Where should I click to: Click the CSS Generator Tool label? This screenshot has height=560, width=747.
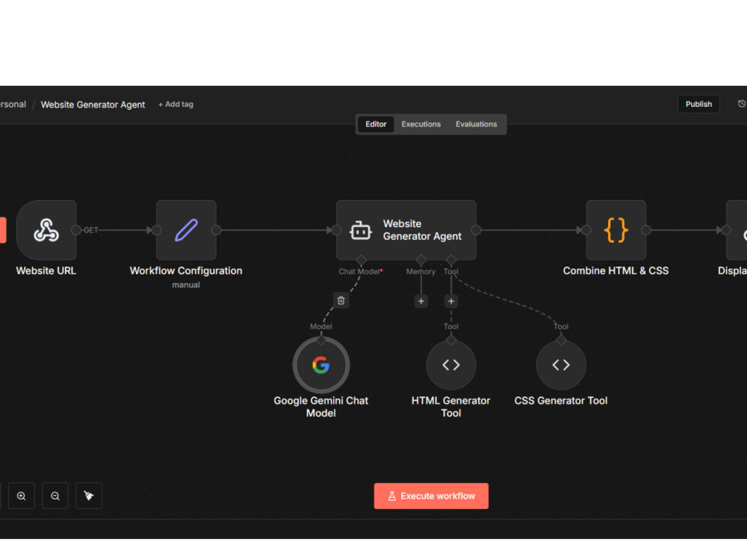click(x=561, y=400)
